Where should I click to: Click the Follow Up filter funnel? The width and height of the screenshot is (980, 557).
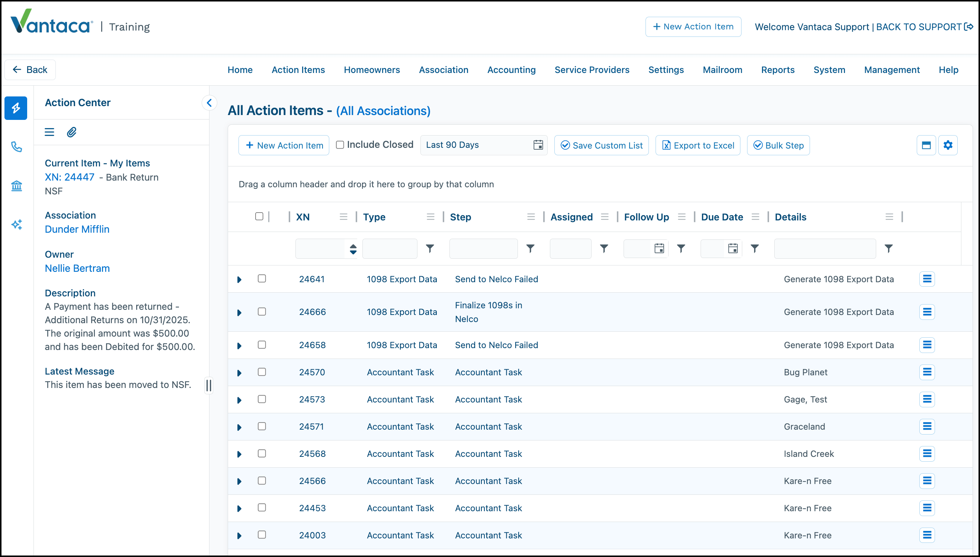(681, 249)
